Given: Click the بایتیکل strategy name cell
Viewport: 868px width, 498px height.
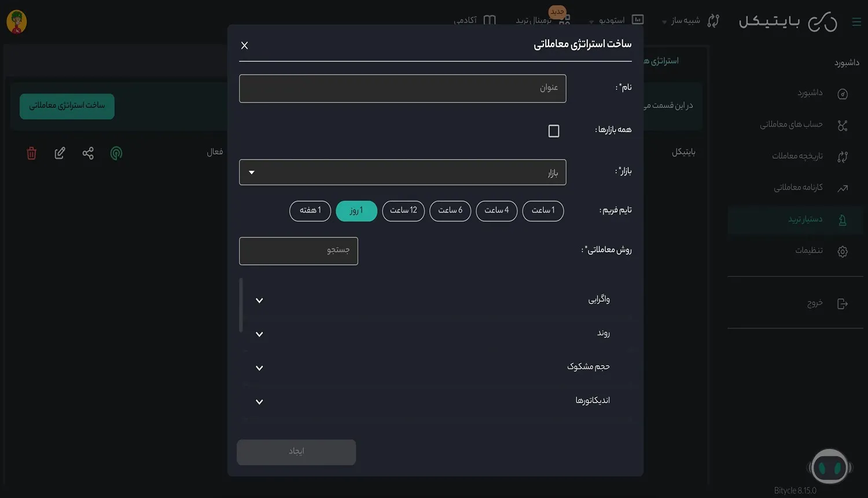Looking at the screenshot, I should tap(683, 152).
